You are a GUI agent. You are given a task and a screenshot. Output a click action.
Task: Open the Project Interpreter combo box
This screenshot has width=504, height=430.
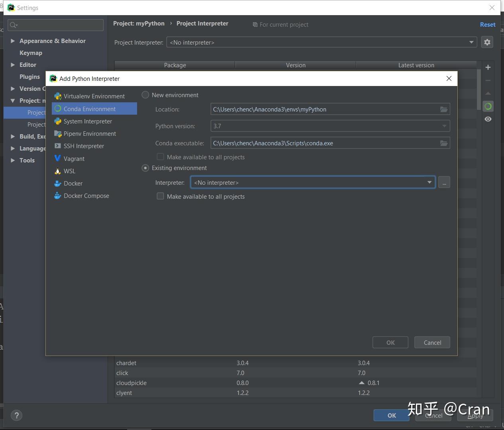click(322, 42)
